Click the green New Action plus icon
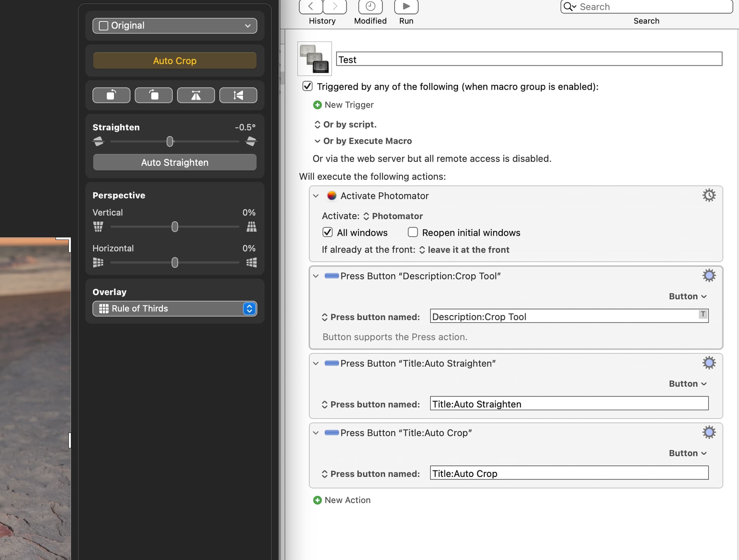 tap(318, 500)
